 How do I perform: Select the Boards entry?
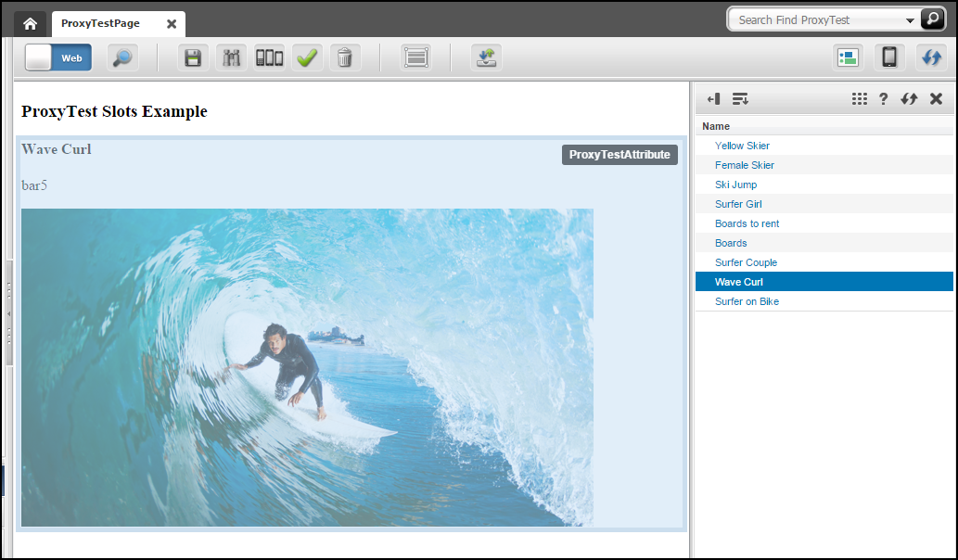pyautogui.click(x=824, y=243)
